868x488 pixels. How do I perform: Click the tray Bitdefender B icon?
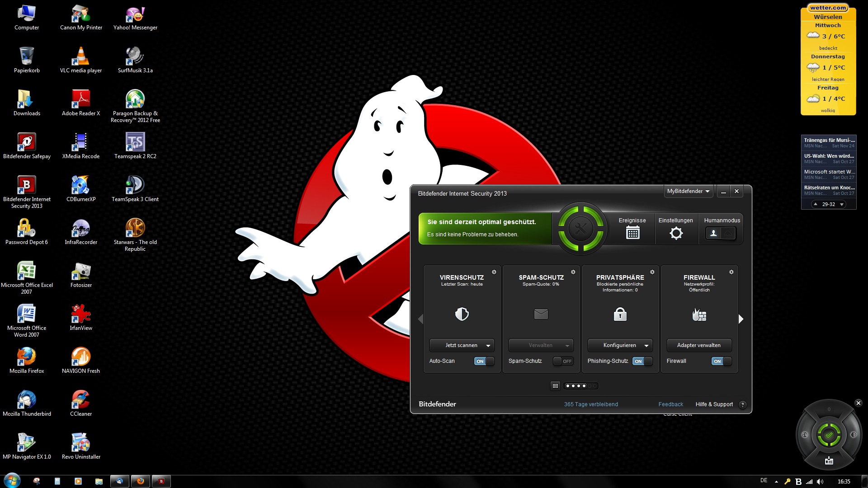(x=798, y=482)
